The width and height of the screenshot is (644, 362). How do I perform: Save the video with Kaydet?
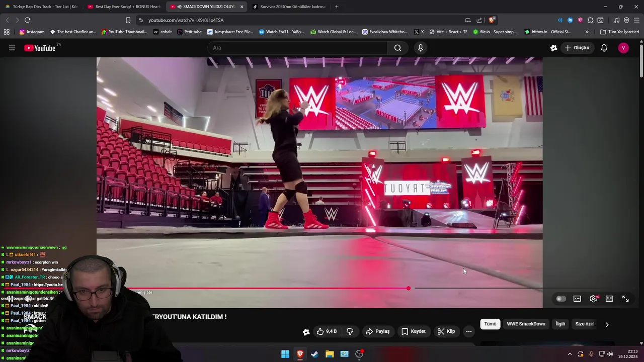(414, 331)
